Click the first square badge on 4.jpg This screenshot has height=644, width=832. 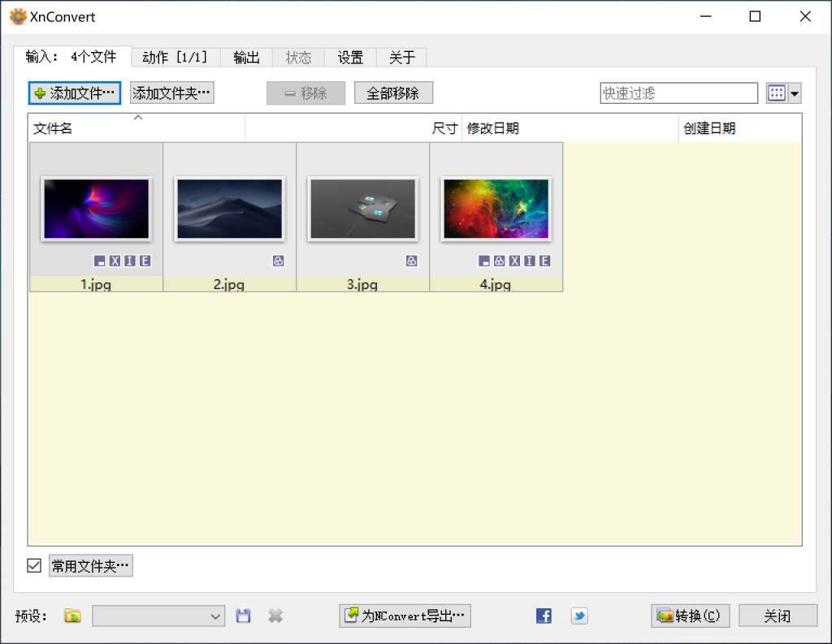click(x=484, y=261)
